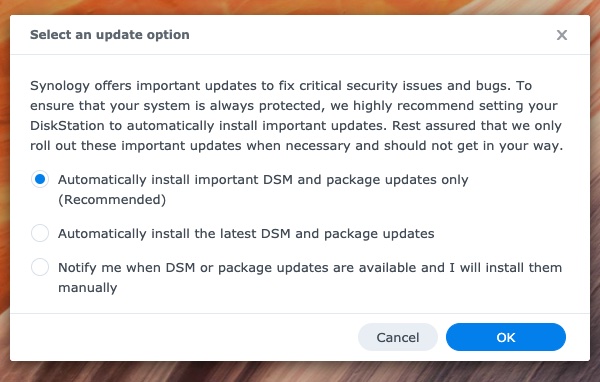Click the '(Recommended)' text
The height and width of the screenshot is (382, 600).
click(x=112, y=200)
